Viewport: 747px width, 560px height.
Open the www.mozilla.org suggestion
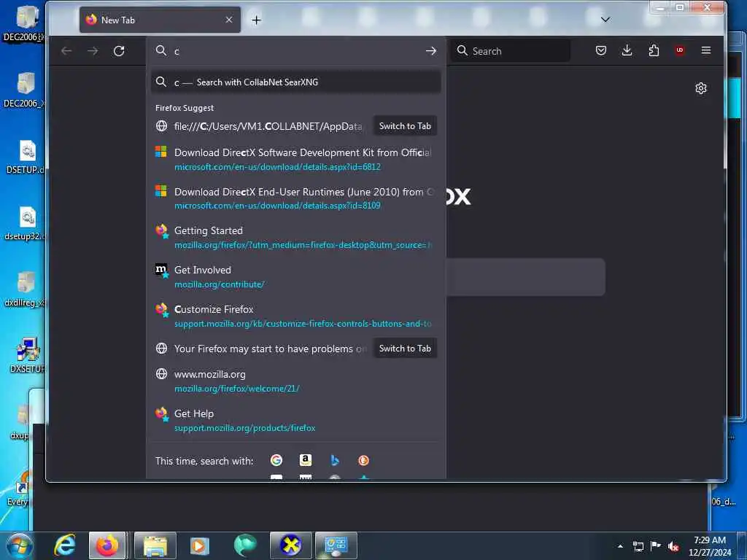[x=296, y=381]
